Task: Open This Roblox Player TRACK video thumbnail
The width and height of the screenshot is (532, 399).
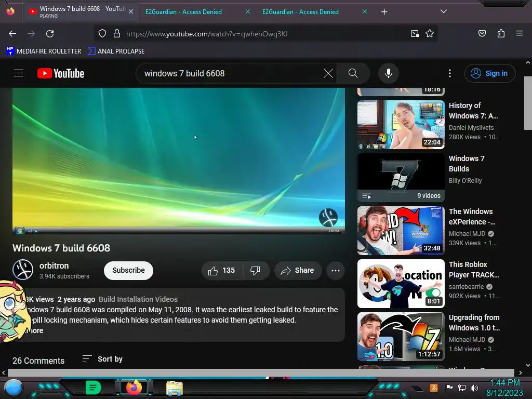Action: tap(401, 283)
